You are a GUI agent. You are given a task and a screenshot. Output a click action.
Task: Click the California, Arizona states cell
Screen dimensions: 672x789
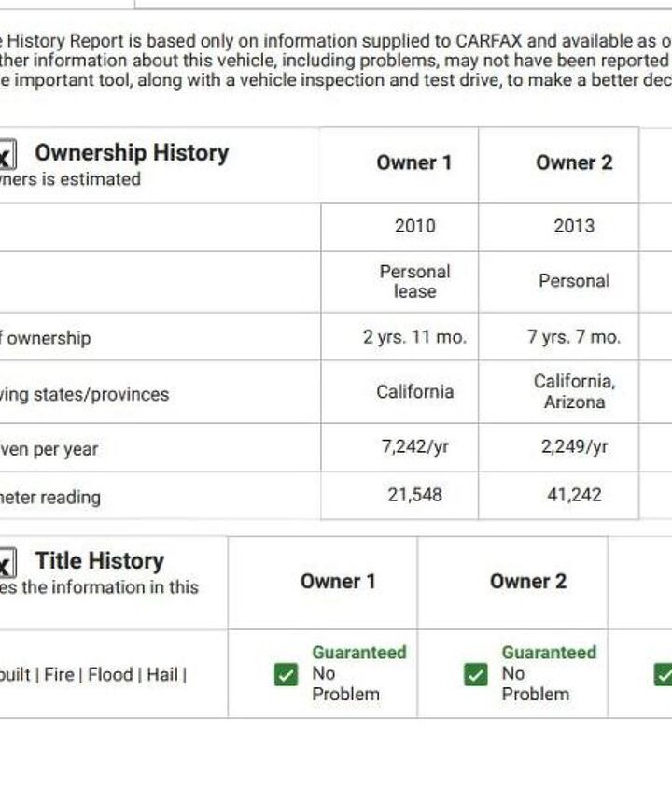point(574,391)
